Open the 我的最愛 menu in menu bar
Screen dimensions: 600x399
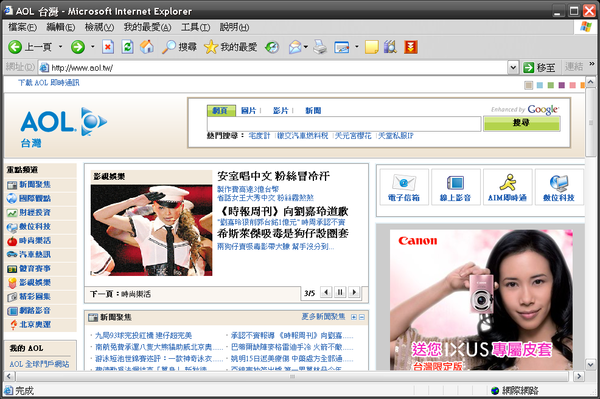pyautogui.click(x=147, y=27)
